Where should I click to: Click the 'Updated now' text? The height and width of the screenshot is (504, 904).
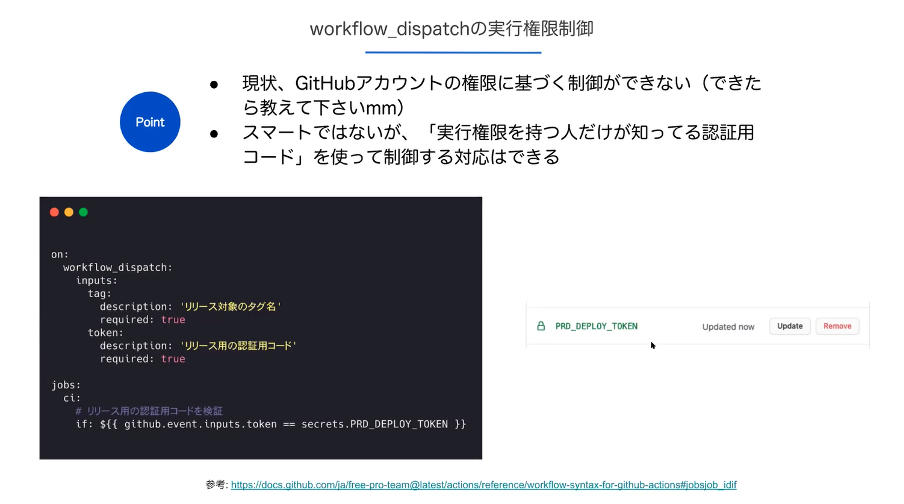728,326
